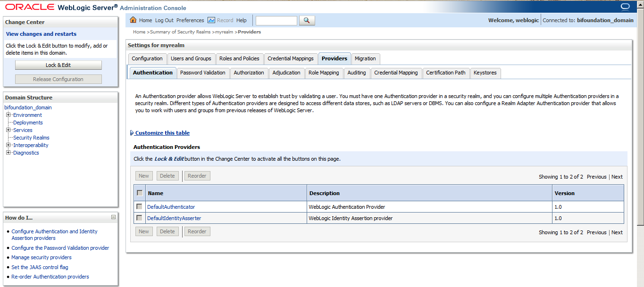Open the Authorization sub-tab
644x287 pixels.
[249, 73]
